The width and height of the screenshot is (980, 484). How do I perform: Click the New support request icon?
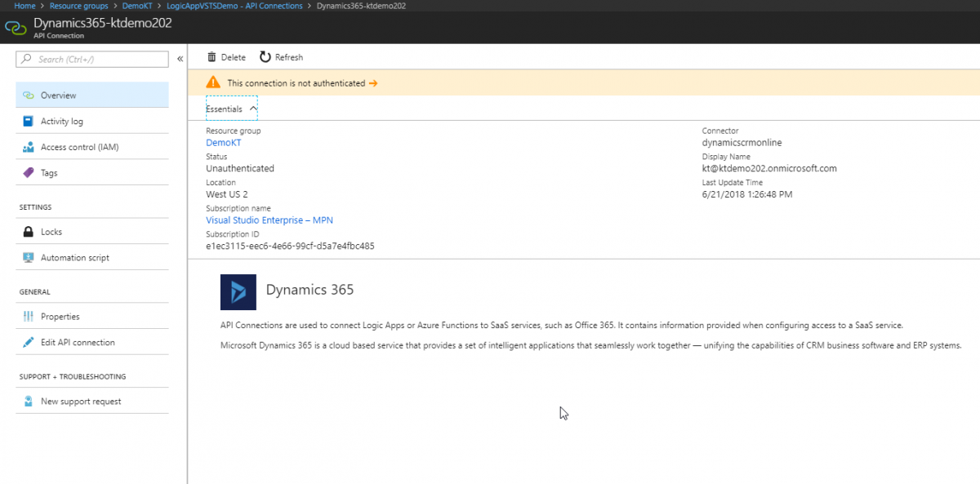tap(29, 402)
